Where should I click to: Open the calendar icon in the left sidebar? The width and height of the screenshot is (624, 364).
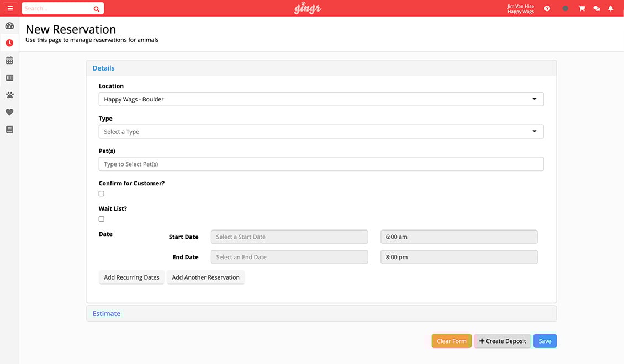[x=9, y=60]
